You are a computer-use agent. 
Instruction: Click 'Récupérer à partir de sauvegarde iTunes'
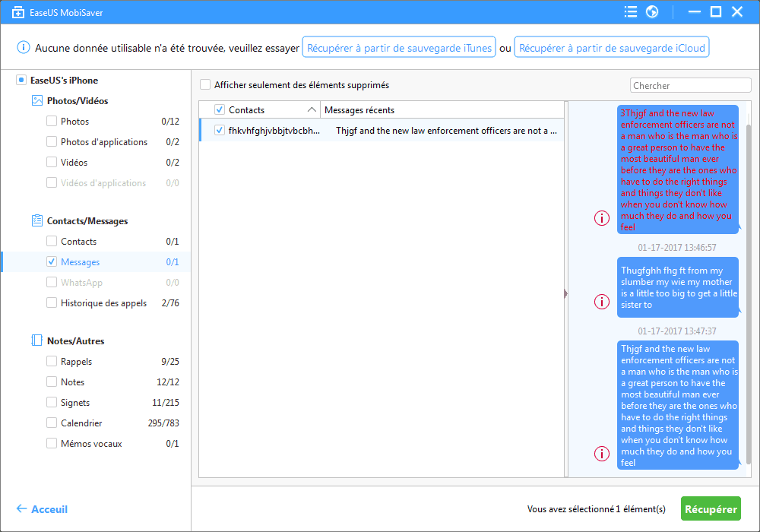(x=399, y=47)
